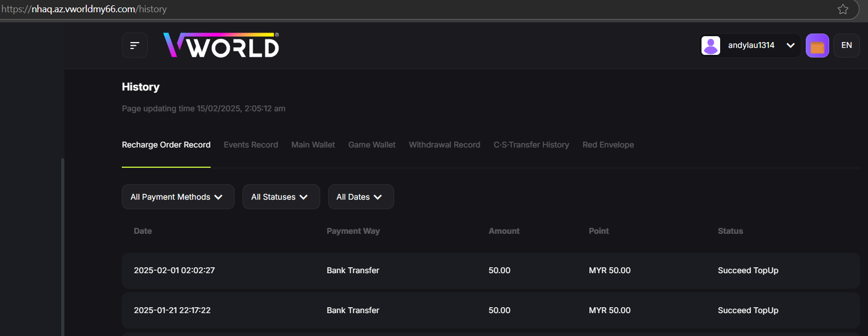
Task: Open All Dates filter
Action: 361,197
